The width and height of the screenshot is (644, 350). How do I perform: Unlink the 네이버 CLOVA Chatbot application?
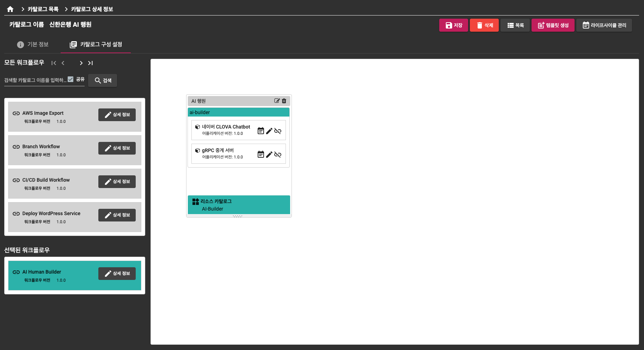[x=278, y=131]
